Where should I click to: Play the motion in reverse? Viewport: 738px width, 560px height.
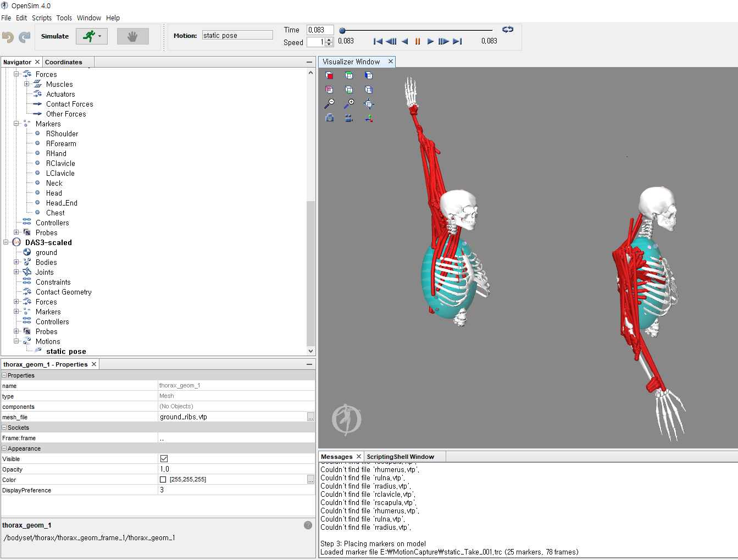[x=405, y=41]
